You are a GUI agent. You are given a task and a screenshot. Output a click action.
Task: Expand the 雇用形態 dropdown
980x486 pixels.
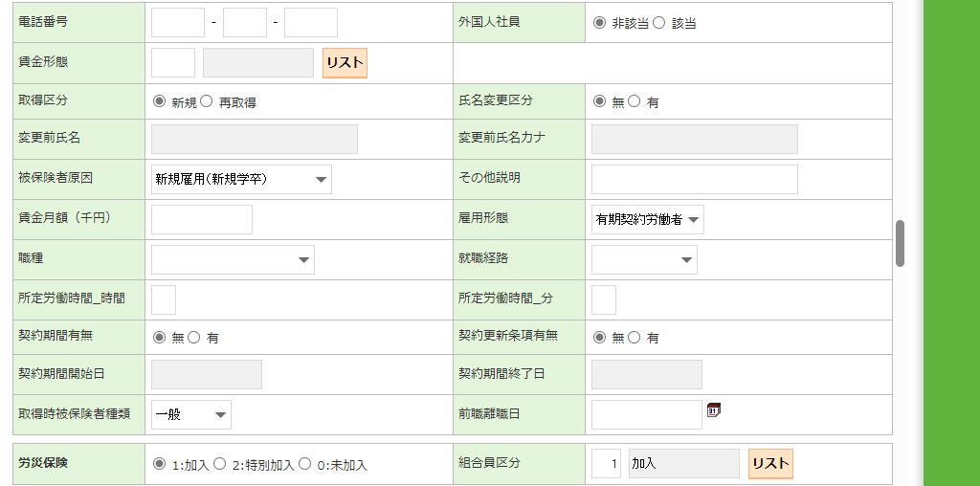[648, 219]
